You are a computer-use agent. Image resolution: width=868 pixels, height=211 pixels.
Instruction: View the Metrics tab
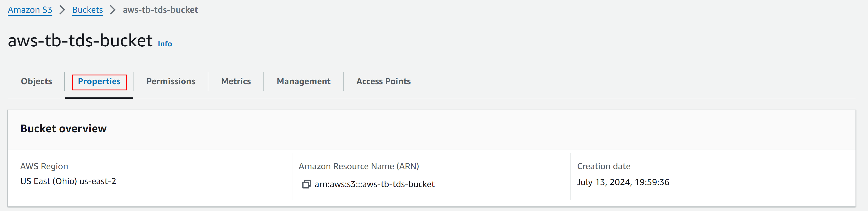click(x=236, y=81)
